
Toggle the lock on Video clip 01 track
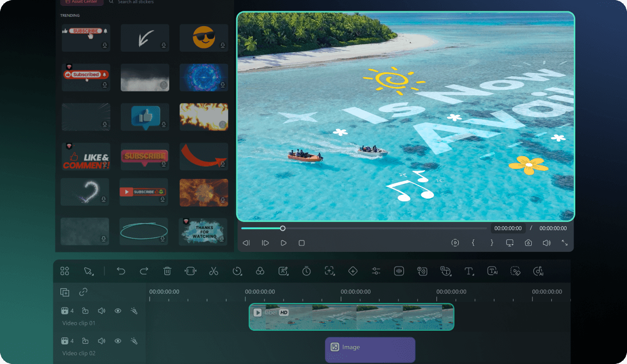click(85, 311)
